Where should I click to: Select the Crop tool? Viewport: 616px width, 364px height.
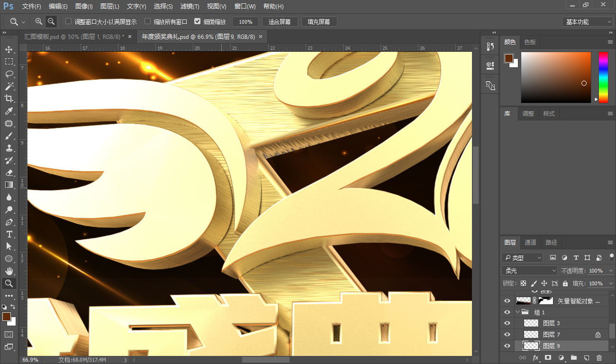point(9,99)
